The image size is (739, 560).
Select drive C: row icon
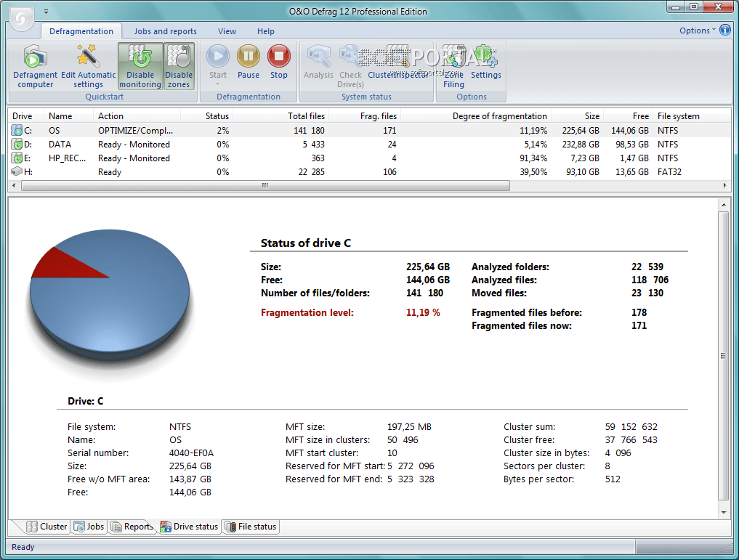click(17, 131)
